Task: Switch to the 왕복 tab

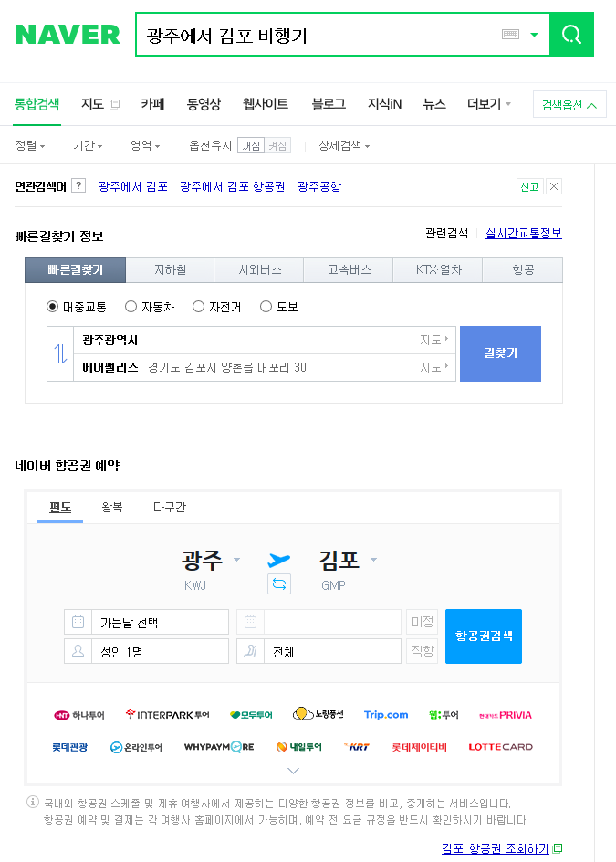Action: click(112, 508)
